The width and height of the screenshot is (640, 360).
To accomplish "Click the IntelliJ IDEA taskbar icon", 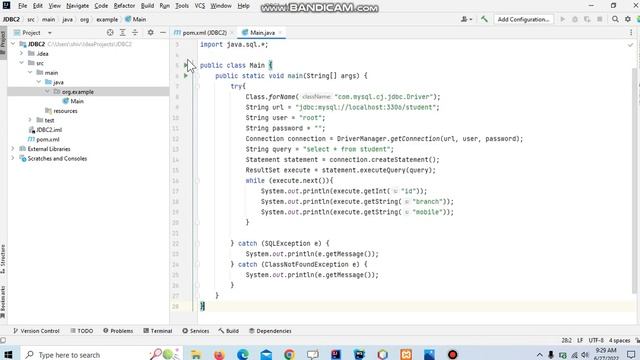I will [x=336, y=354].
